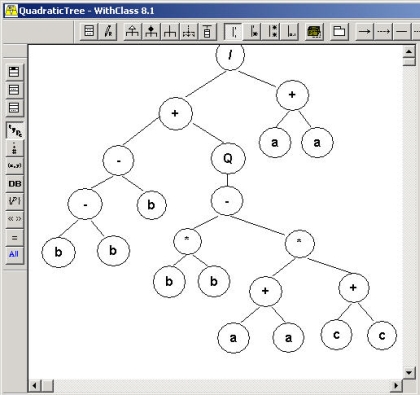Screen dimensions: 420x395
Task: Click the class view icon with dark top compartment
Action: (14, 72)
